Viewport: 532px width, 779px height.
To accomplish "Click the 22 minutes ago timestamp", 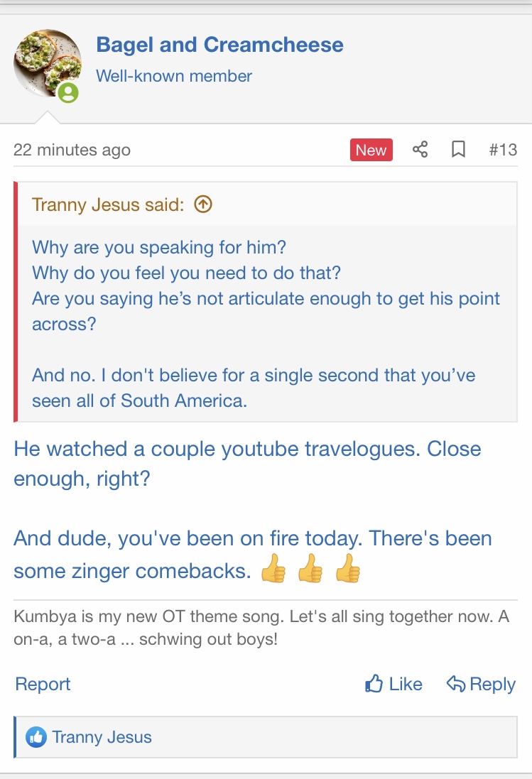I will pos(72,150).
